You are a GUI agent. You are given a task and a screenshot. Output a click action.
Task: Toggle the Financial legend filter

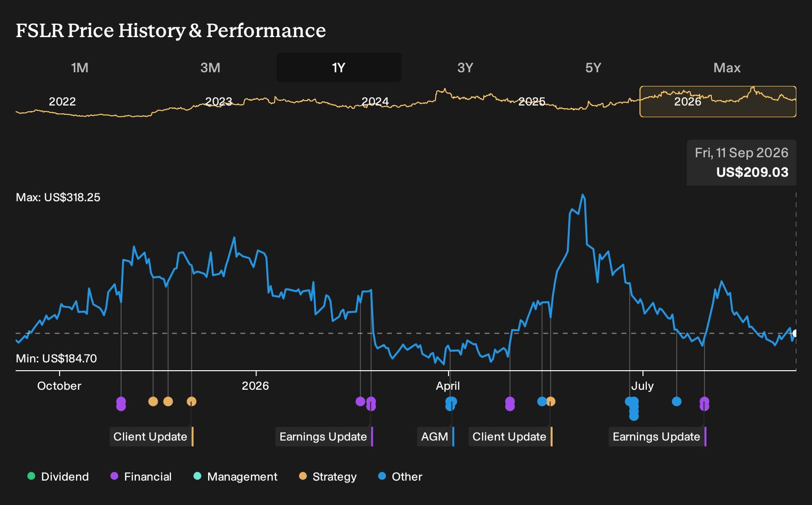pyautogui.click(x=141, y=477)
